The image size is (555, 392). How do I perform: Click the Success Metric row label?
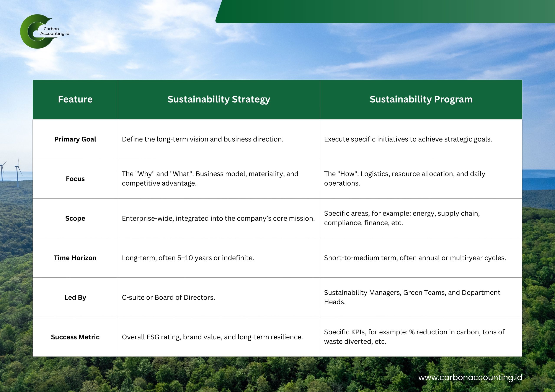coord(75,337)
